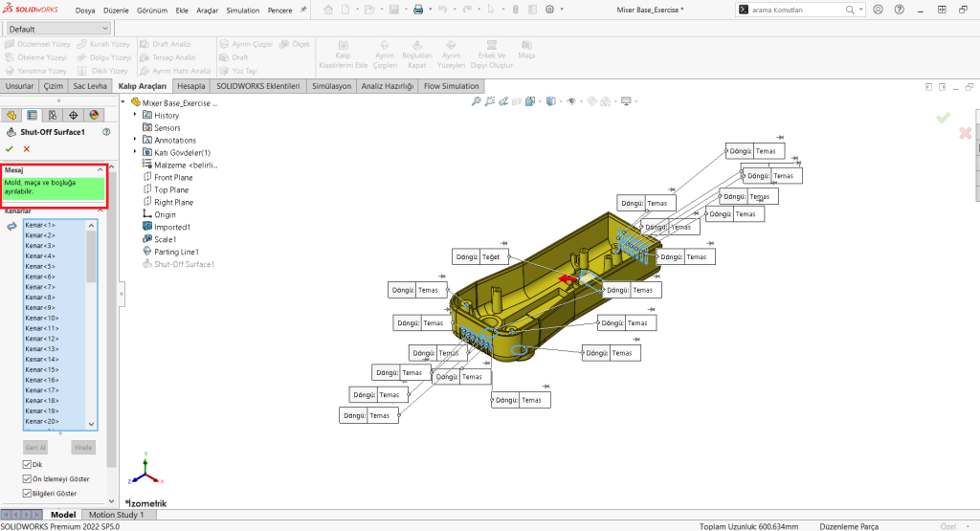Viewport: 980px width, 531px height.
Task: Click the print icon in top toolbar
Action: (x=418, y=10)
